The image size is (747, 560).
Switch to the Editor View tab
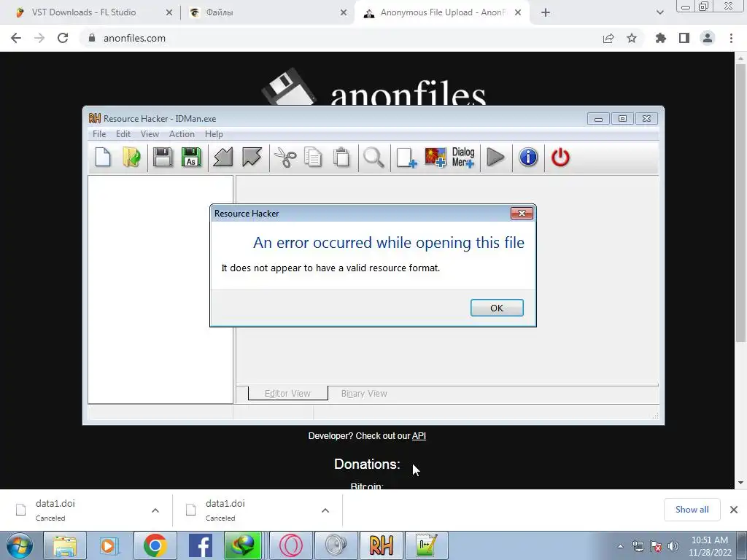pyautogui.click(x=287, y=393)
